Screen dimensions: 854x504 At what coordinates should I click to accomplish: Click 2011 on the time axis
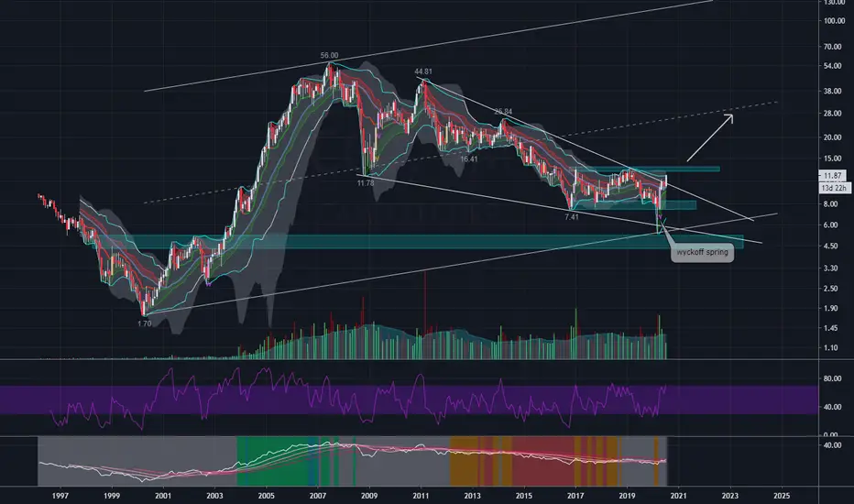click(421, 495)
